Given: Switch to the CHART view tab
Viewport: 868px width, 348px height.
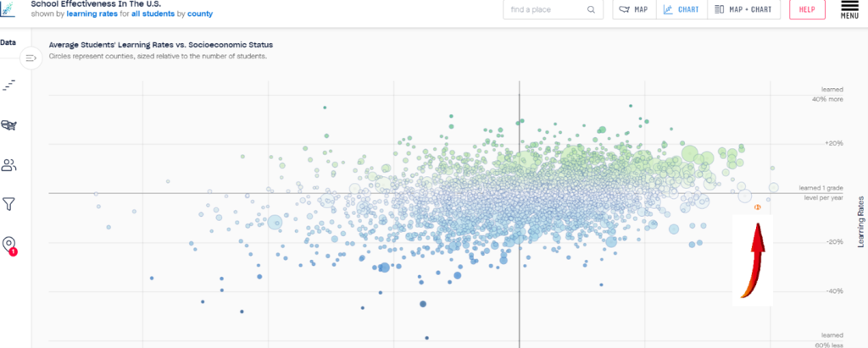Looking at the screenshot, I should pos(681,10).
